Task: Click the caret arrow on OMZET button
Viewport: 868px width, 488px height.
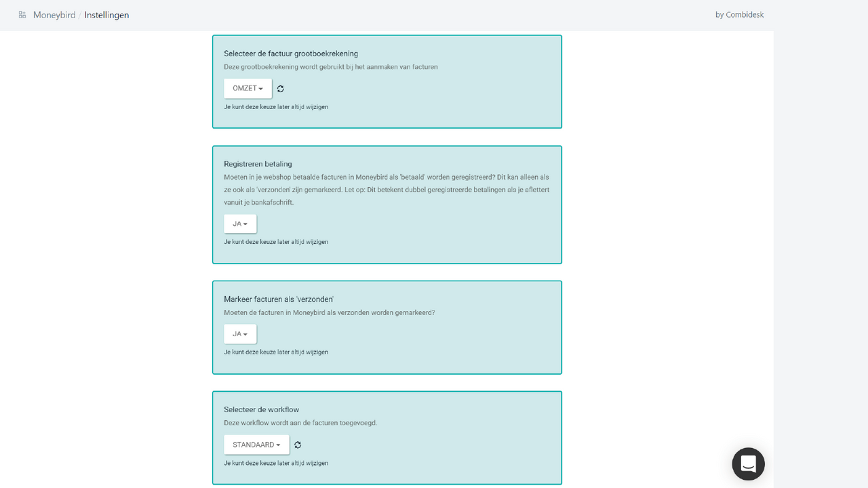Action: (x=261, y=89)
